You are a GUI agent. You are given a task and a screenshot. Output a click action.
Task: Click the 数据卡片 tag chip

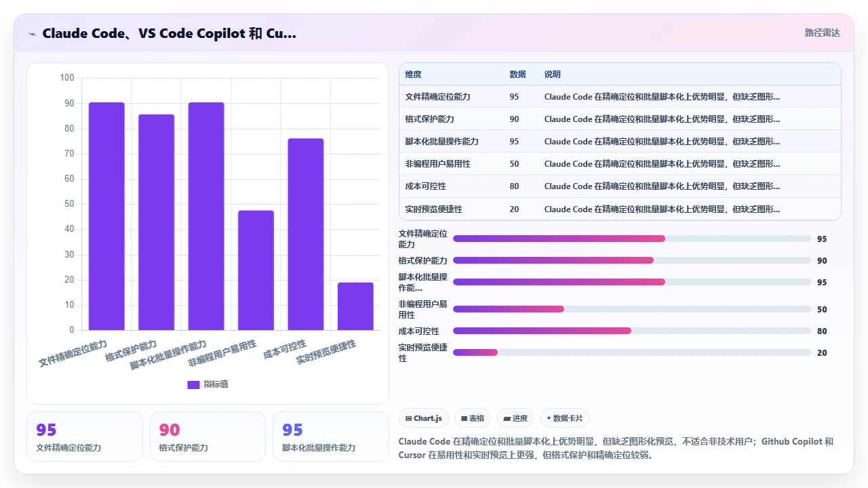[565, 418]
